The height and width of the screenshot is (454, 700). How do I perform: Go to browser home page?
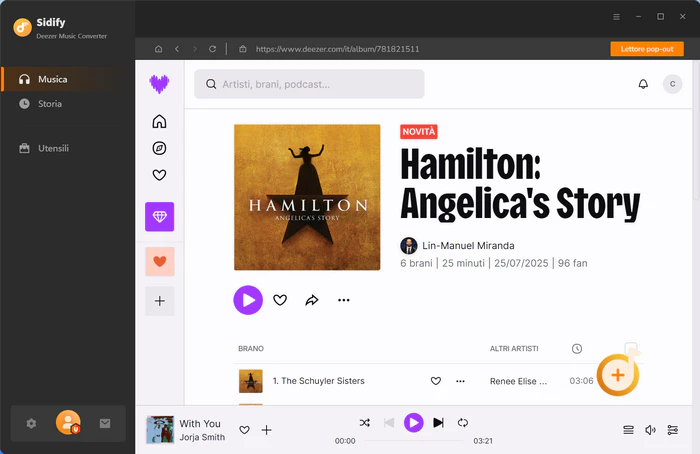(x=158, y=49)
